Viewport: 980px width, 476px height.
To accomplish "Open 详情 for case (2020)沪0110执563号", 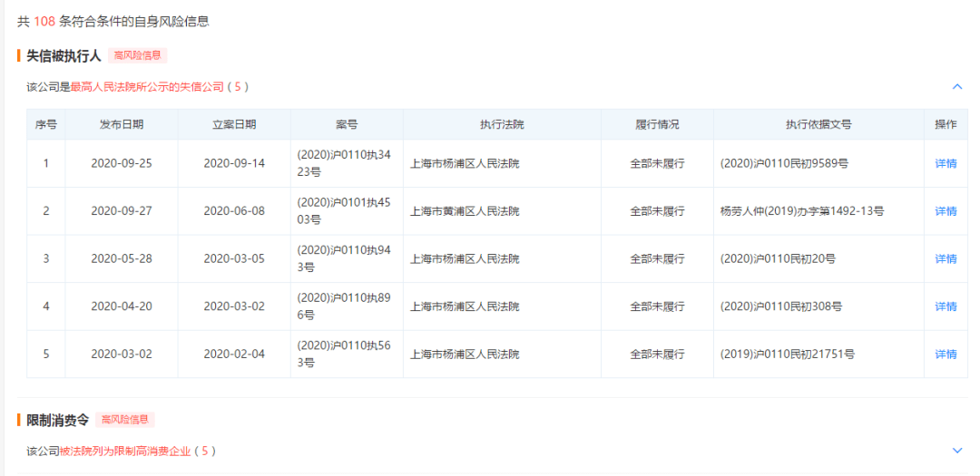I will [946, 355].
